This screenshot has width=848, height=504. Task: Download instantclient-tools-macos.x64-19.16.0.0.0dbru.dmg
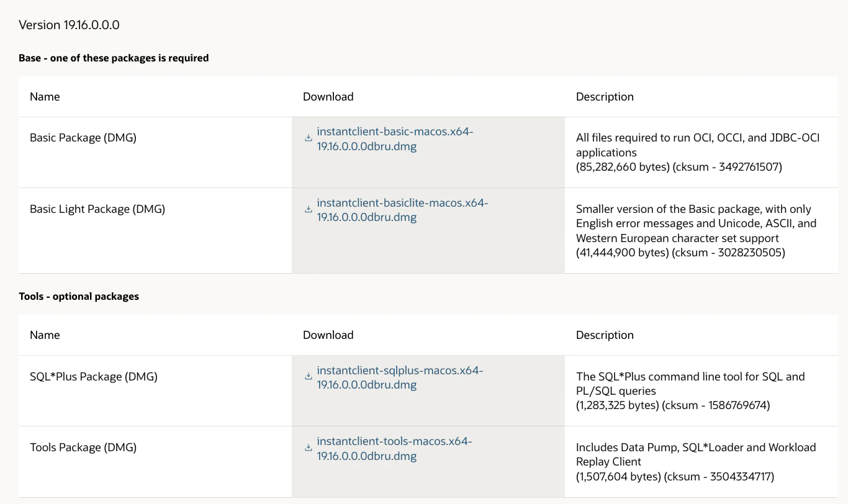click(394, 448)
